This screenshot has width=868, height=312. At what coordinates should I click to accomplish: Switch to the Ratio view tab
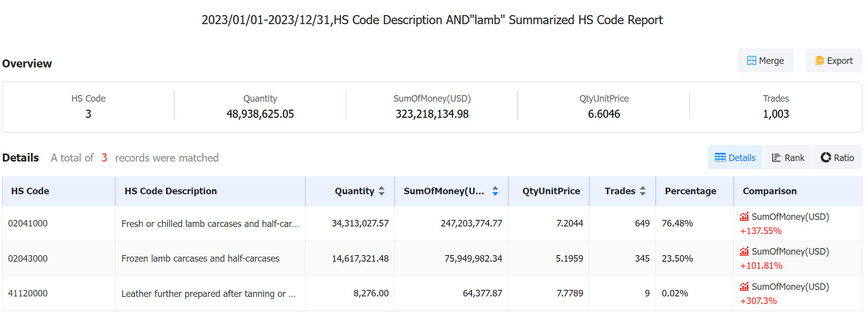(837, 158)
